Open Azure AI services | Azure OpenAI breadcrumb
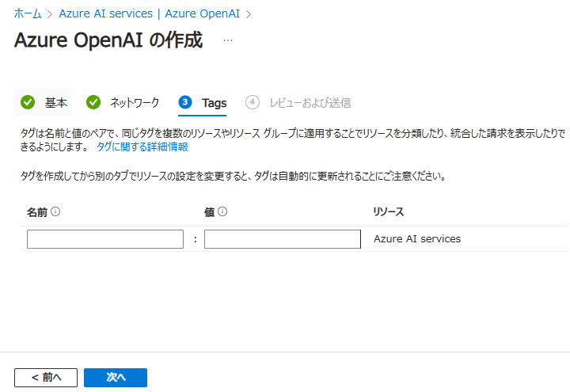Screen dimensions: 570x392 tap(150, 13)
